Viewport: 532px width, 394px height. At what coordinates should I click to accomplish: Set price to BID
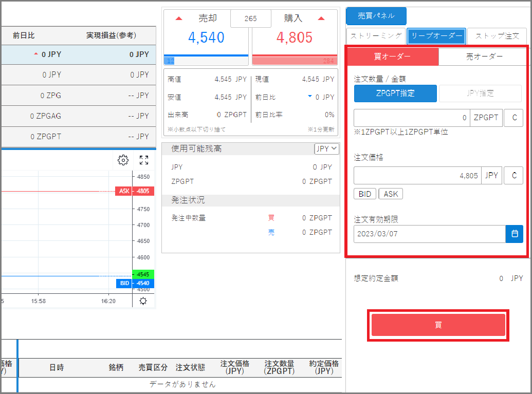pos(365,194)
